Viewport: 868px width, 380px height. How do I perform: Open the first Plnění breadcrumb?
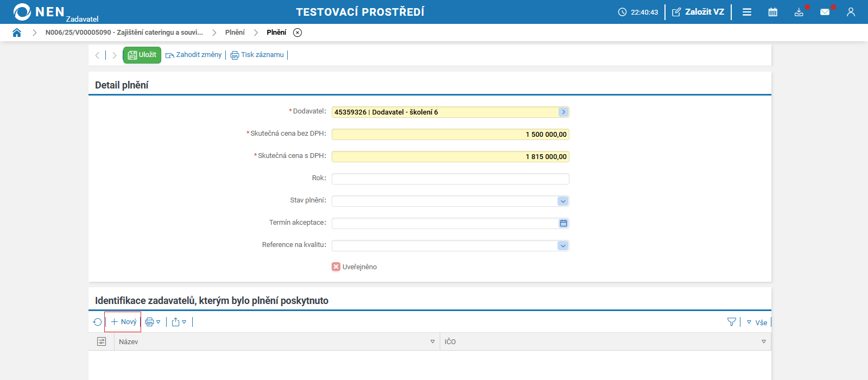click(x=235, y=33)
